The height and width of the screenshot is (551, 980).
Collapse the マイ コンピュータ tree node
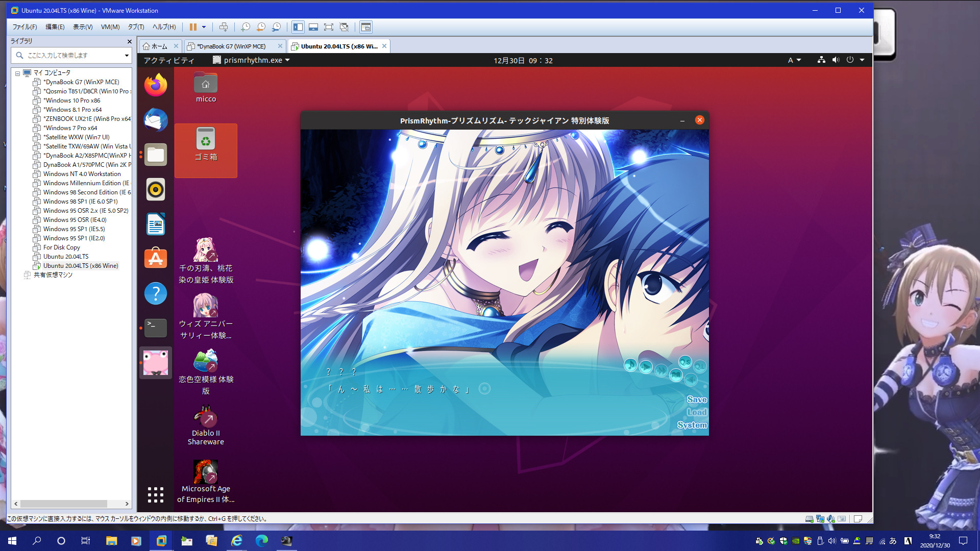click(x=17, y=73)
